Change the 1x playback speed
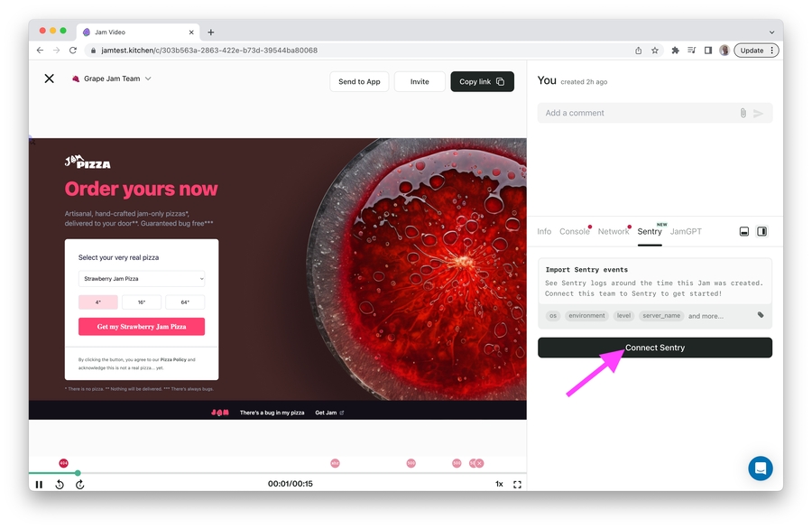This screenshot has height=529, width=812. click(499, 484)
